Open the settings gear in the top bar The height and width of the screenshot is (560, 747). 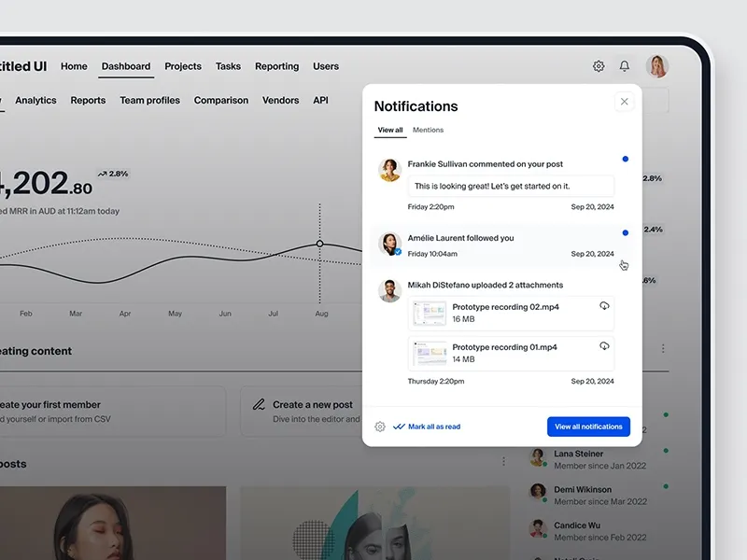[x=598, y=67]
